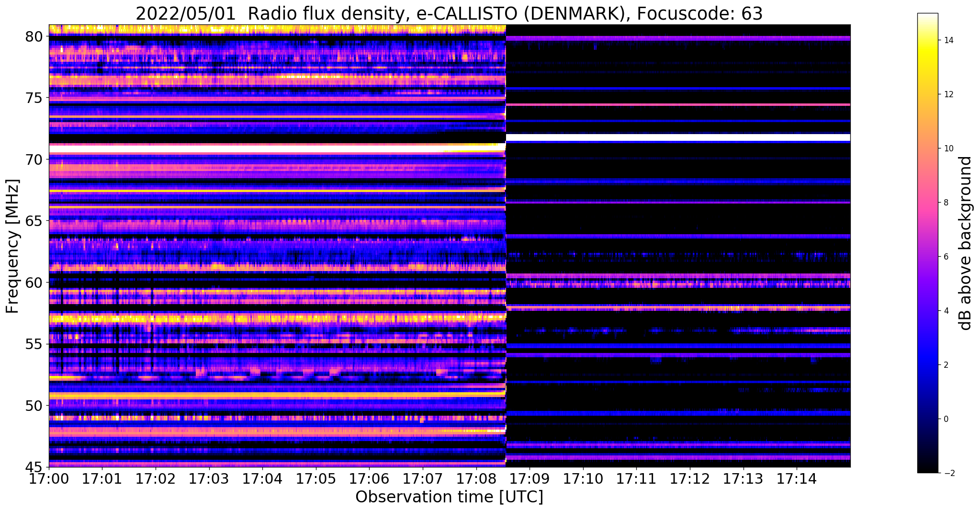The image size is (980, 511).
Task: Click the 17:07 time tick label
Action: 423,478
